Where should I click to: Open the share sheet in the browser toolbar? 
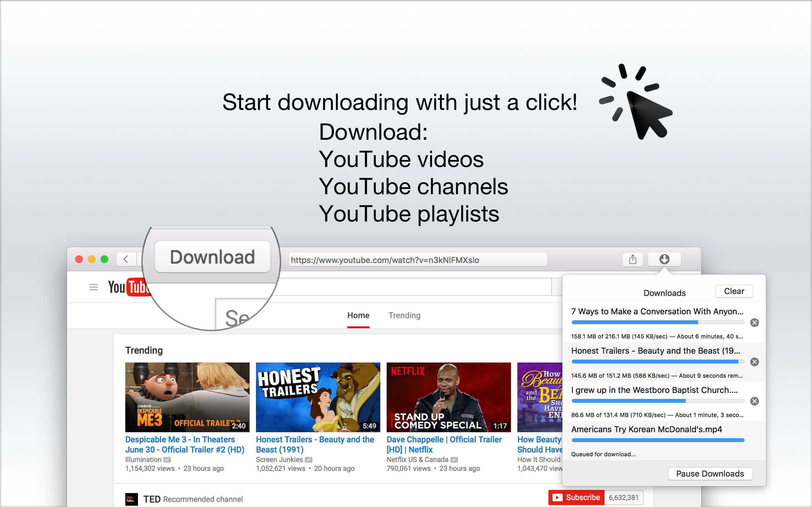pos(633,259)
